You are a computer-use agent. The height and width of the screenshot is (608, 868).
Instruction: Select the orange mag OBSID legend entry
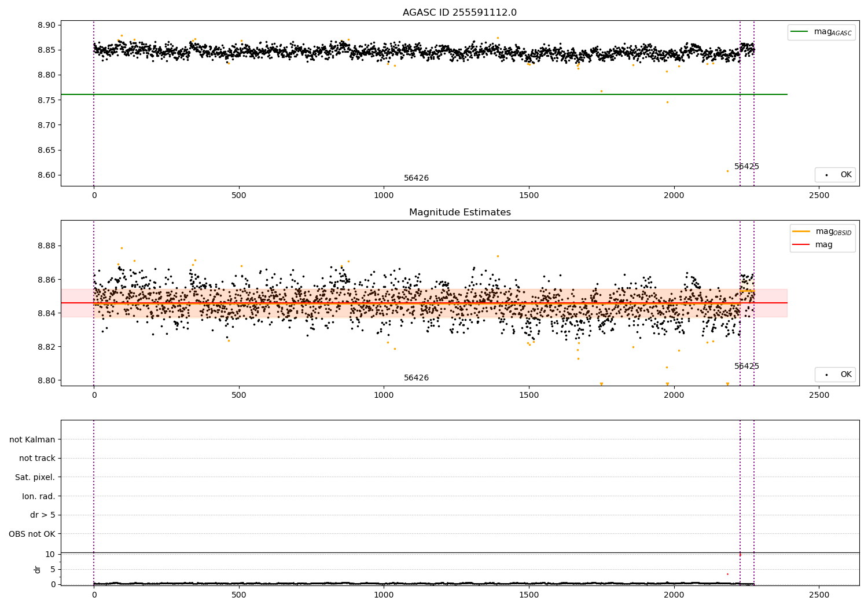pos(822,232)
